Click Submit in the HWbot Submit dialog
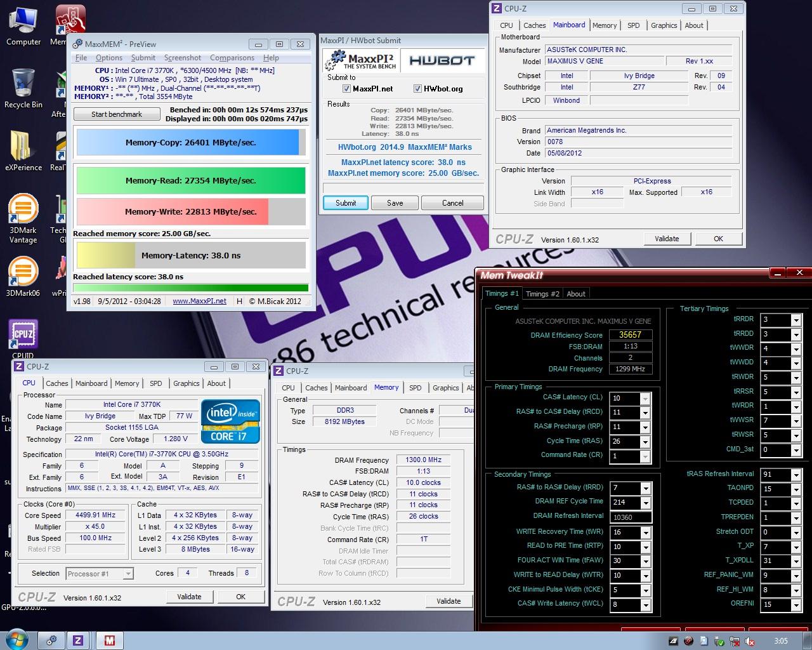 click(346, 203)
